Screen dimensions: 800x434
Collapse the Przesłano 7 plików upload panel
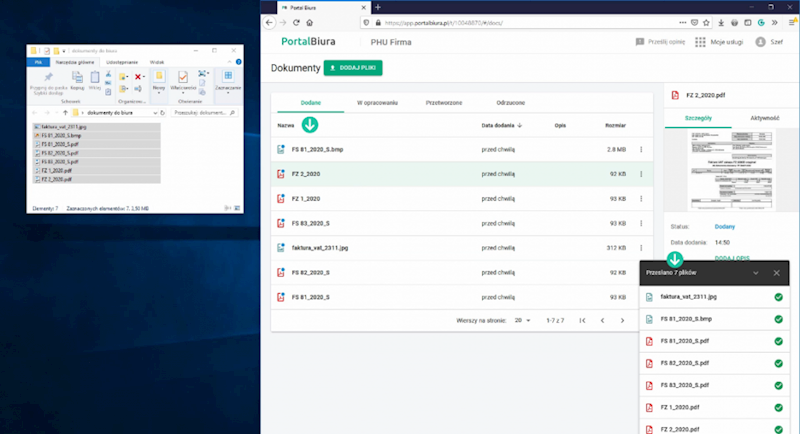pyautogui.click(x=756, y=273)
